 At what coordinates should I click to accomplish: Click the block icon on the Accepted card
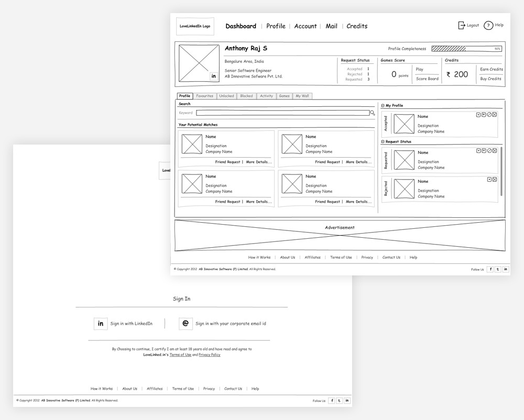tap(489, 115)
